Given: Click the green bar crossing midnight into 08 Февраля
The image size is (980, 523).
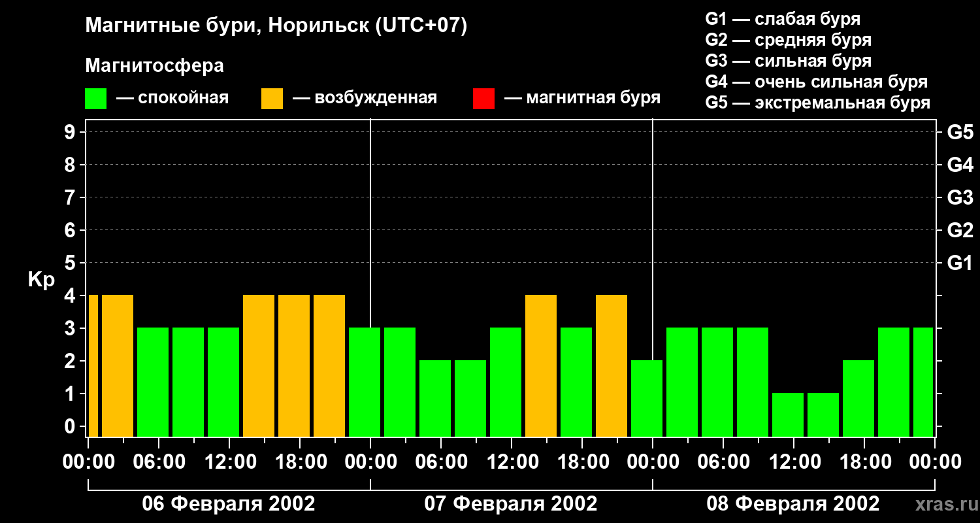Looking at the screenshot, I should click(x=647, y=398).
